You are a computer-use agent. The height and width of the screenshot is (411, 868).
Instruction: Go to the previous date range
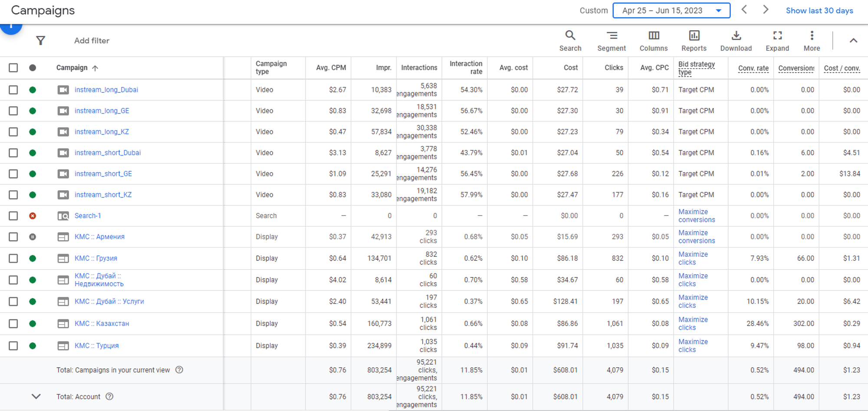744,10
